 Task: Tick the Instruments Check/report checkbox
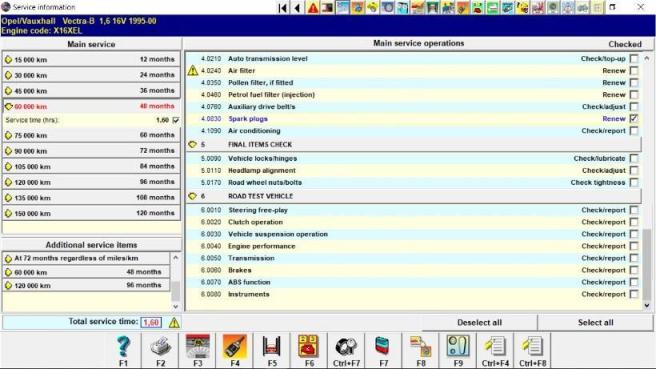(x=634, y=295)
